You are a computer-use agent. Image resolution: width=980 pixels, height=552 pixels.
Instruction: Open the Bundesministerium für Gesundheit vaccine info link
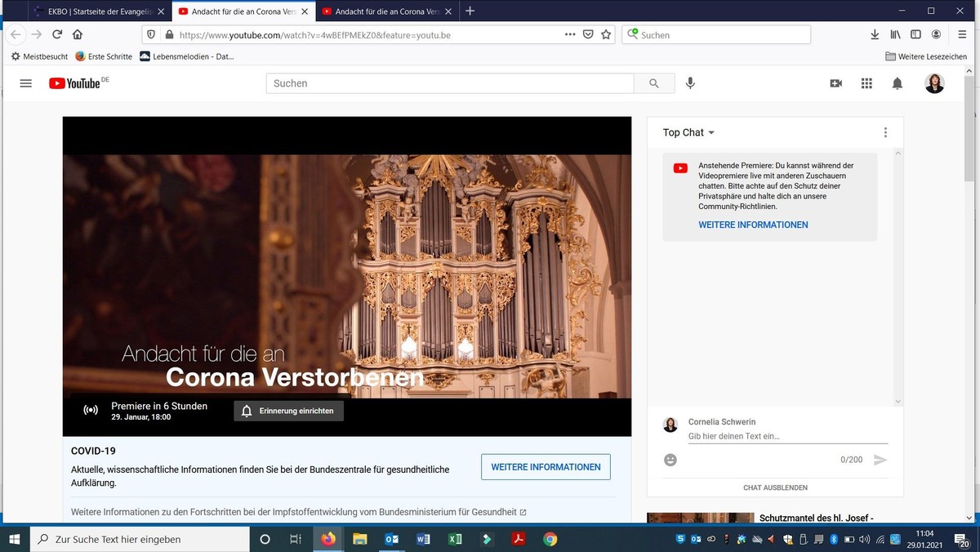(x=299, y=512)
